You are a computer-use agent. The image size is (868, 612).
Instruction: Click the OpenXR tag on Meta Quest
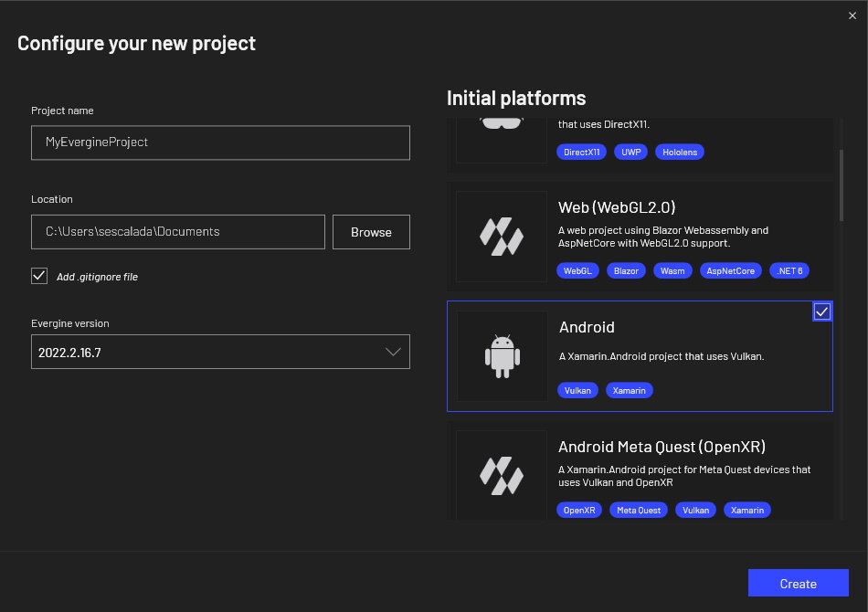point(579,510)
